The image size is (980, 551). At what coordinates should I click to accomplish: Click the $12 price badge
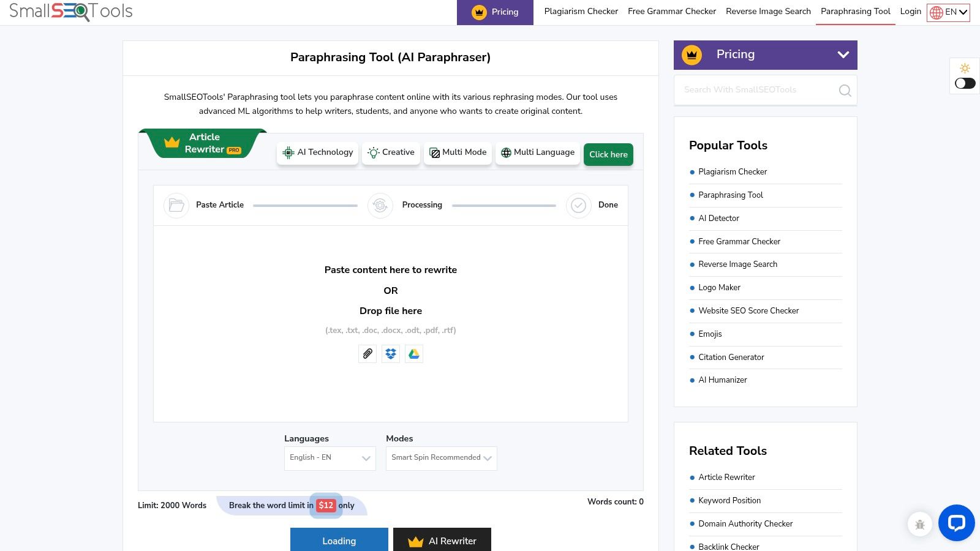(x=326, y=506)
